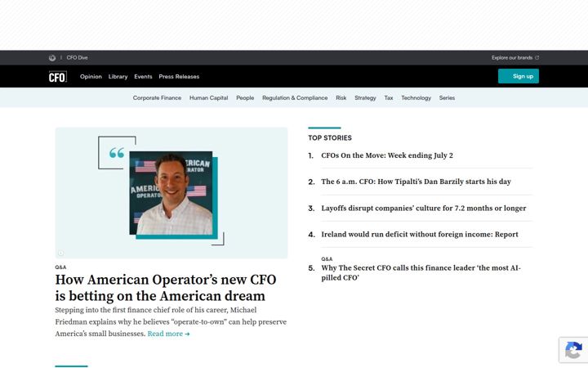
Task: Open the 6 a.m. CFO Tipalti story
Action: (416, 182)
